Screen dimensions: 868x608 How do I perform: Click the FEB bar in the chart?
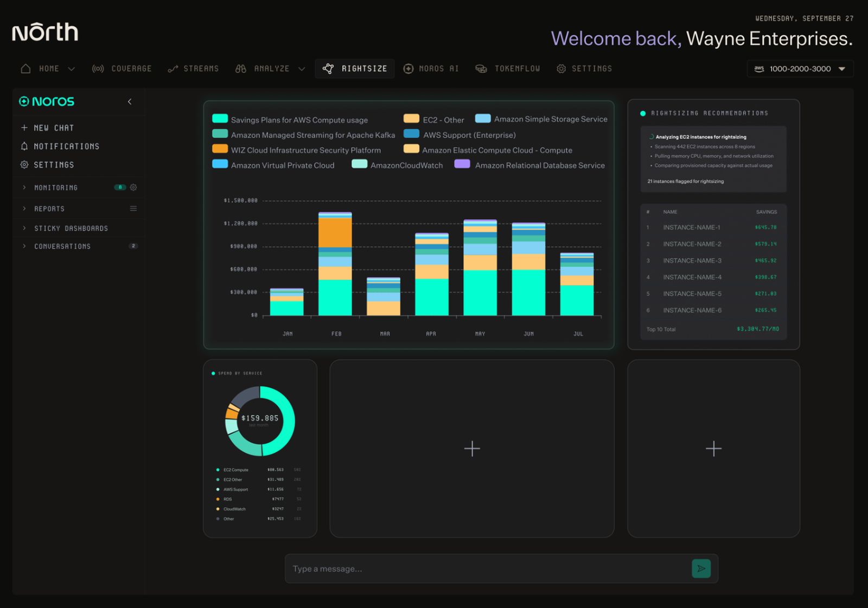pyautogui.click(x=335, y=264)
